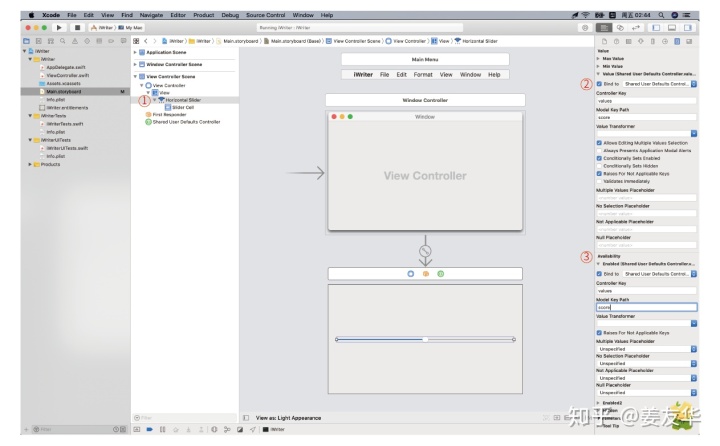Open the File inspector tab icon

[604, 41]
